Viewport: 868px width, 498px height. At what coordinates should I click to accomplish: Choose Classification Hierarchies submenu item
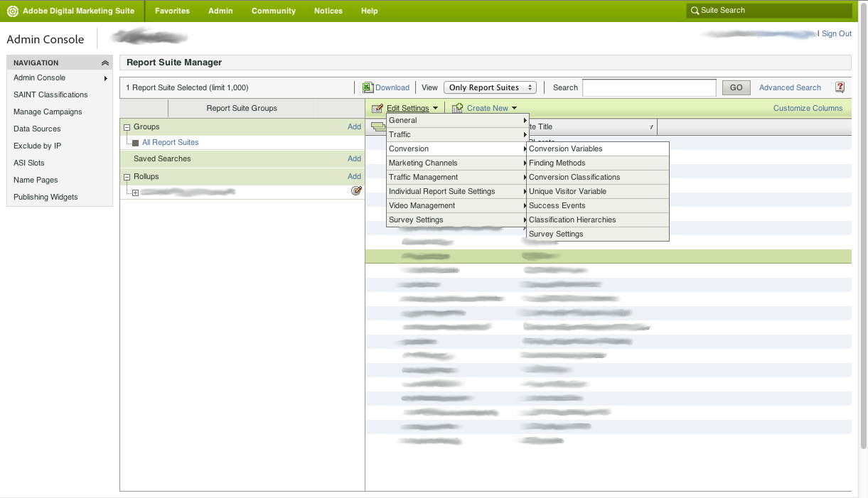[598, 220]
